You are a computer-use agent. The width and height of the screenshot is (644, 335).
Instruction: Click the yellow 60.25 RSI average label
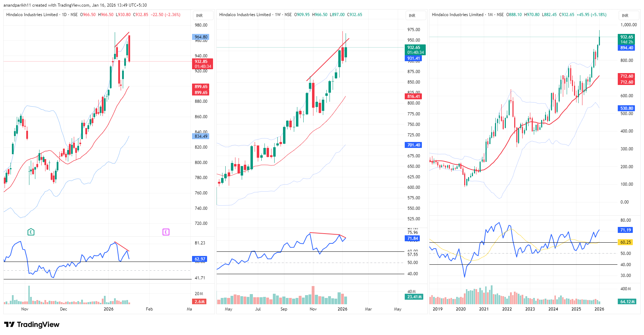coord(625,242)
